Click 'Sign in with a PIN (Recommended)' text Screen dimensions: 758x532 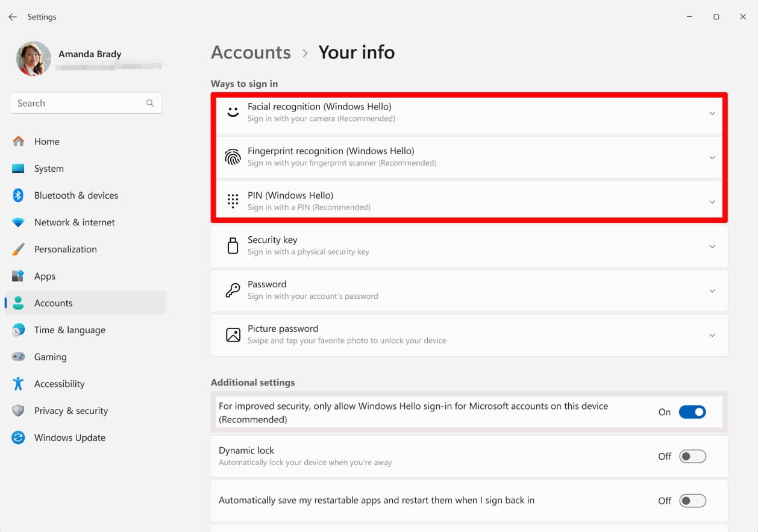click(x=309, y=207)
